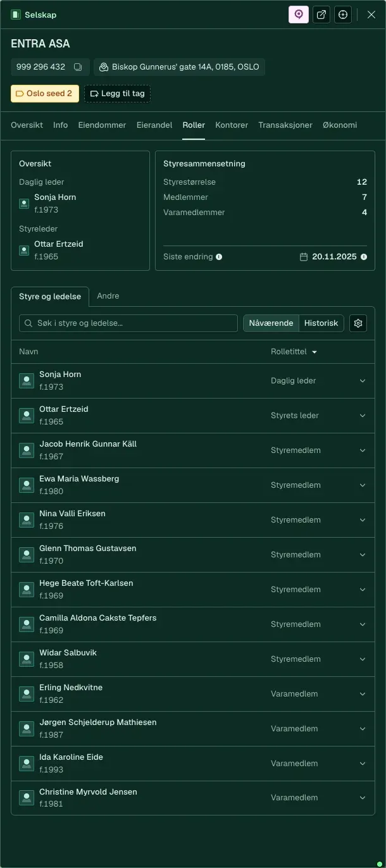The height and width of the screenshot is (868, 386).
Task: Select the Andre sub-tab
Action: click(108, 296)
